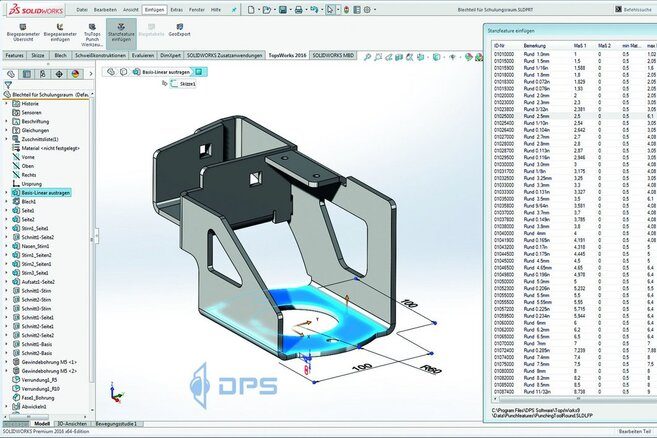This screenshot has height=438, width=657.
Task: Open DimXpertManager crosshair tab icon
Action: 59,74
